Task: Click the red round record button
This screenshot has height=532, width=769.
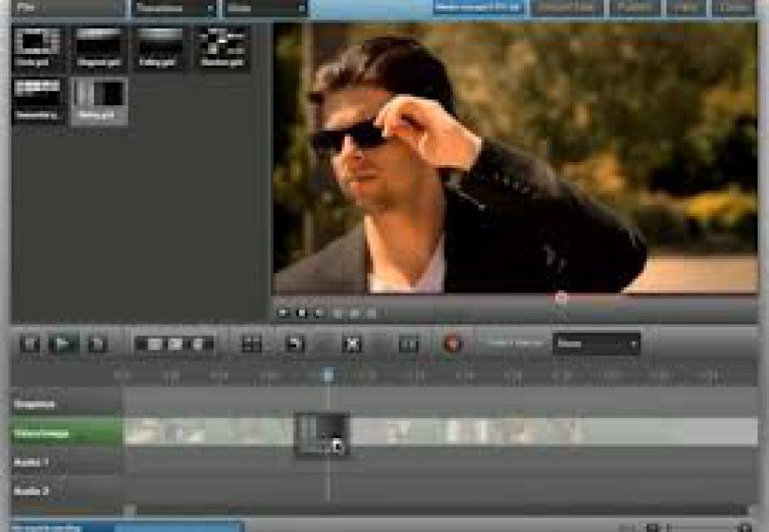Action: tap(452, 344)
